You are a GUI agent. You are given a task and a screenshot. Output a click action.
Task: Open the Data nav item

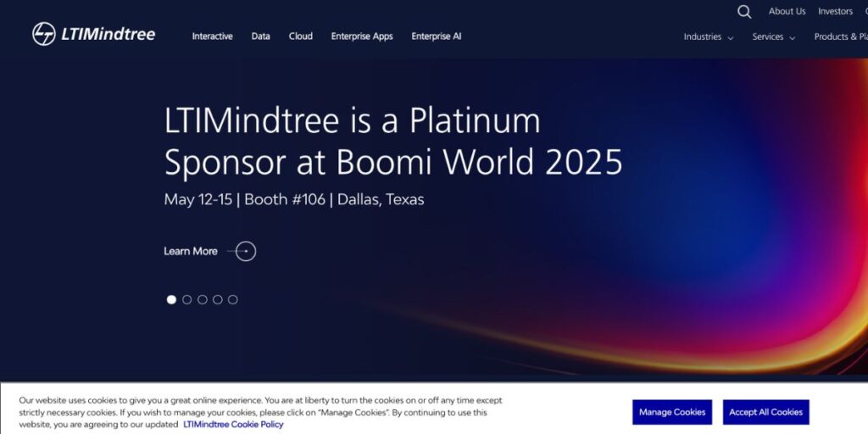(261, 36)
